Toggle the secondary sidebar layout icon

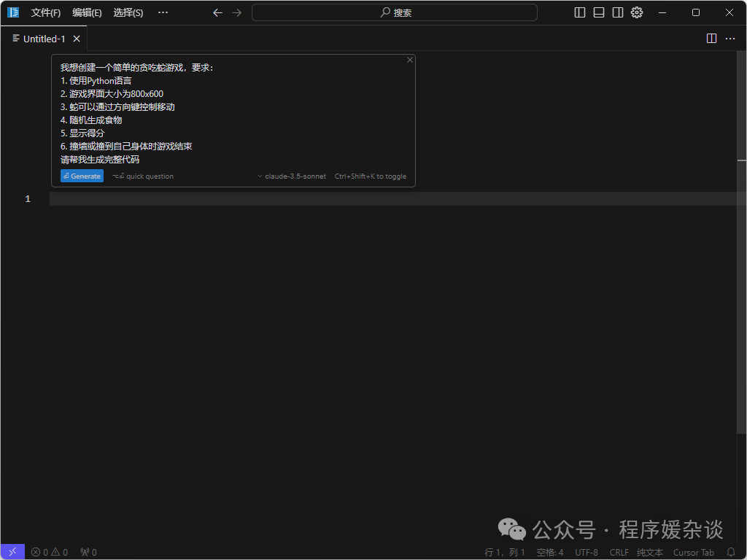(617, 12)
